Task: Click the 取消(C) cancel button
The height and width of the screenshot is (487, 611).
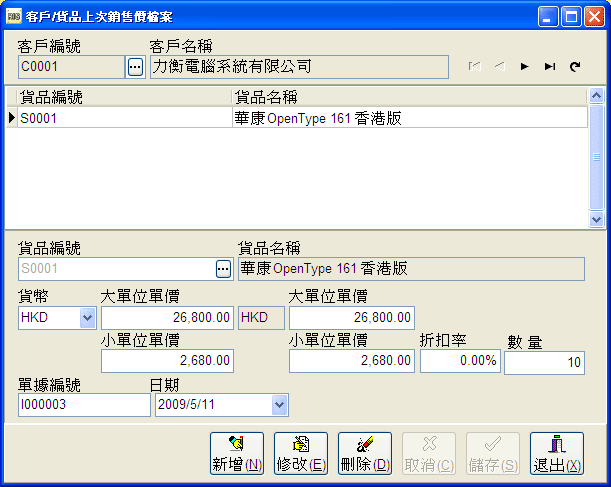Action: pos(429,453)
